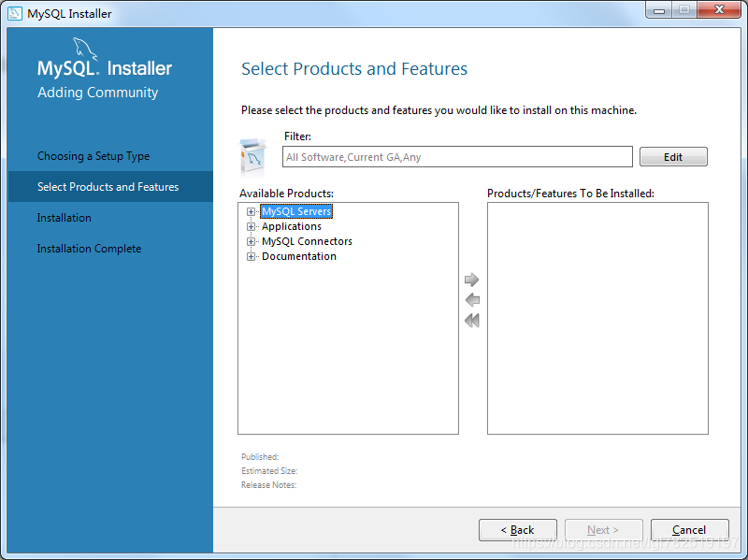
Task: Click the remove product left arrow
Action: (x=472, y=300)
